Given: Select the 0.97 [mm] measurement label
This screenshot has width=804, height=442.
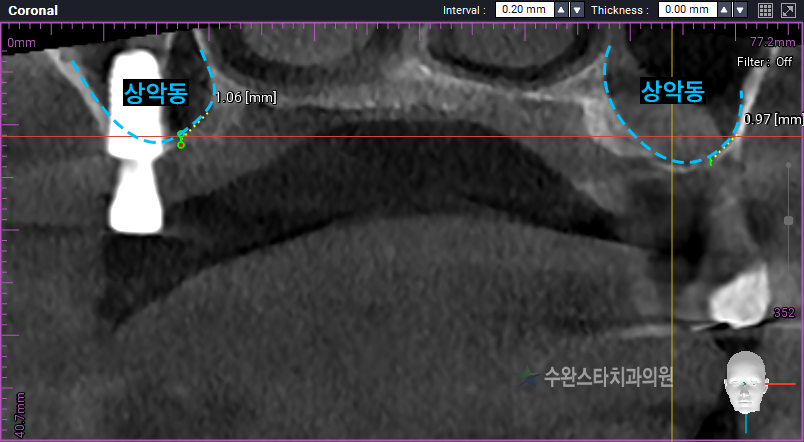Looking at the screenshot, I should [x=773, y=119].
